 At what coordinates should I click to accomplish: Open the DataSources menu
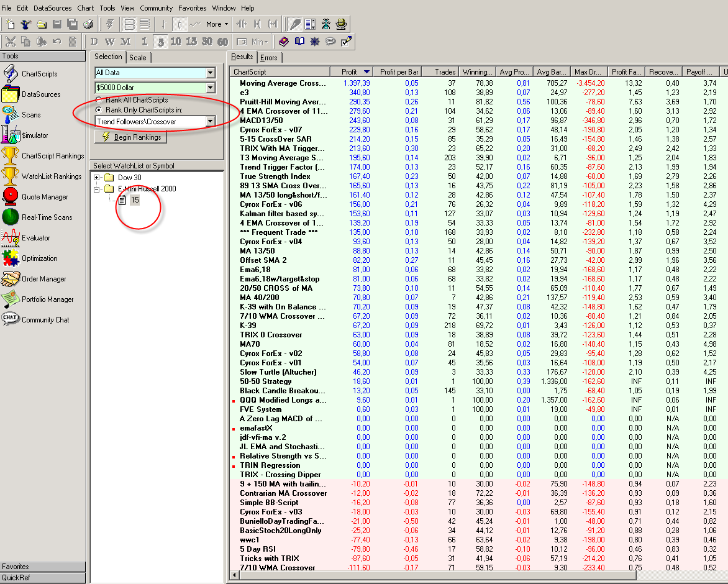click(x=52, y=8)
